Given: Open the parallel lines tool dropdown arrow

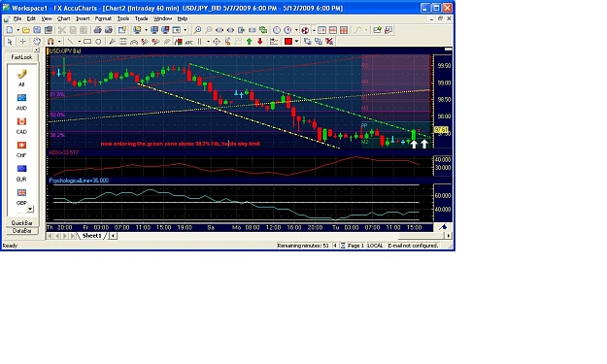Looking at the screenshot, I should [x=208, y=42].
